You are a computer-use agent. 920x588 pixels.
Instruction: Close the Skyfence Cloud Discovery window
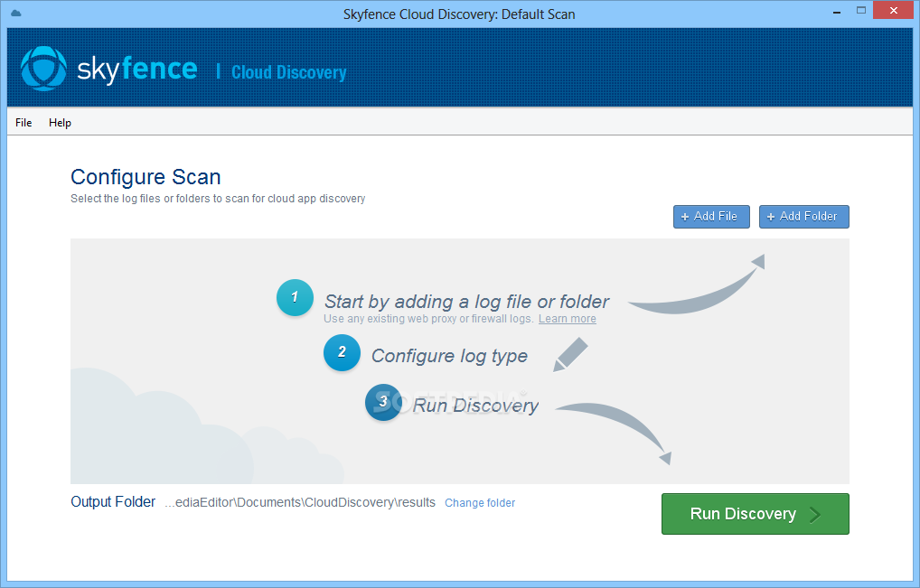pos(894,11)
